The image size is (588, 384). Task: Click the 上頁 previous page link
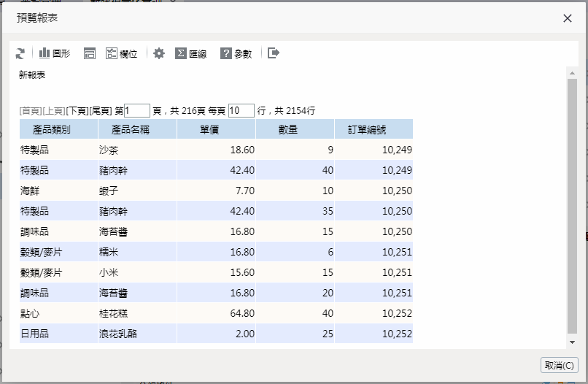tap(54, 111)
